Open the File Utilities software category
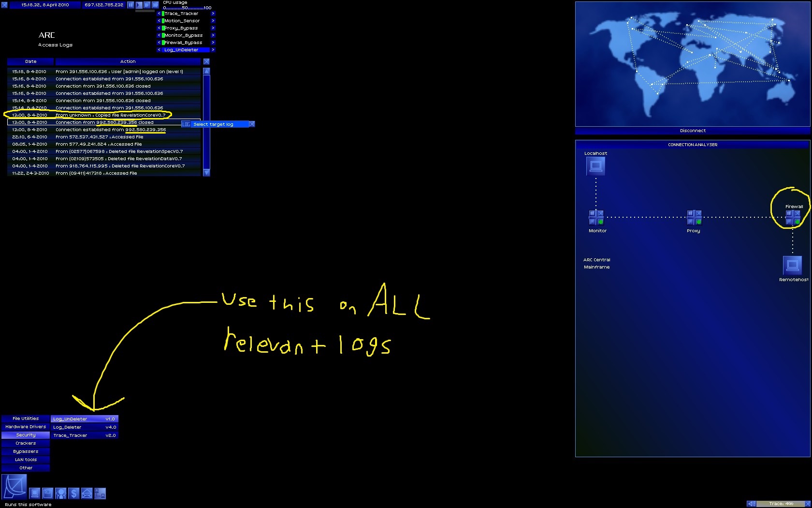Image resolution: width=812 pixels, height=508 pixels. tap(26, 418)
